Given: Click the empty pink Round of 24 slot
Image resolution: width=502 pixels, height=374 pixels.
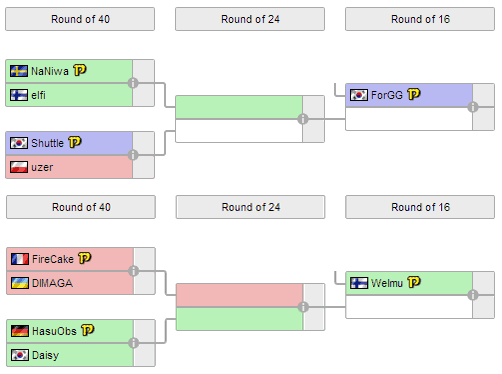Looking at the screenshot, I should (x=239, y=295).
